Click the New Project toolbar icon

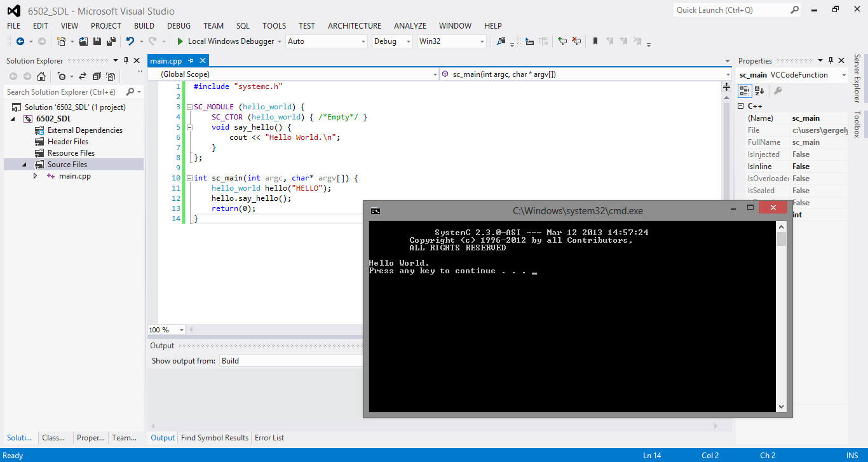tap(62, 41)
